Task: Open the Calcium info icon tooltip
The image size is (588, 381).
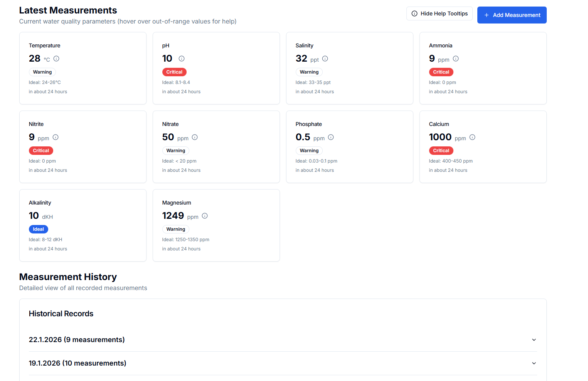Action: point(472,137)
